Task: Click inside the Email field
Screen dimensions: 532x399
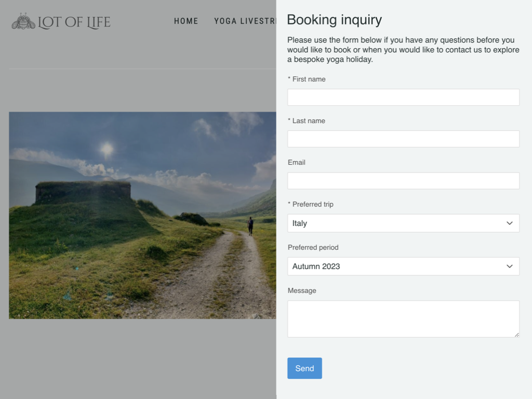Action: (403, 181)
